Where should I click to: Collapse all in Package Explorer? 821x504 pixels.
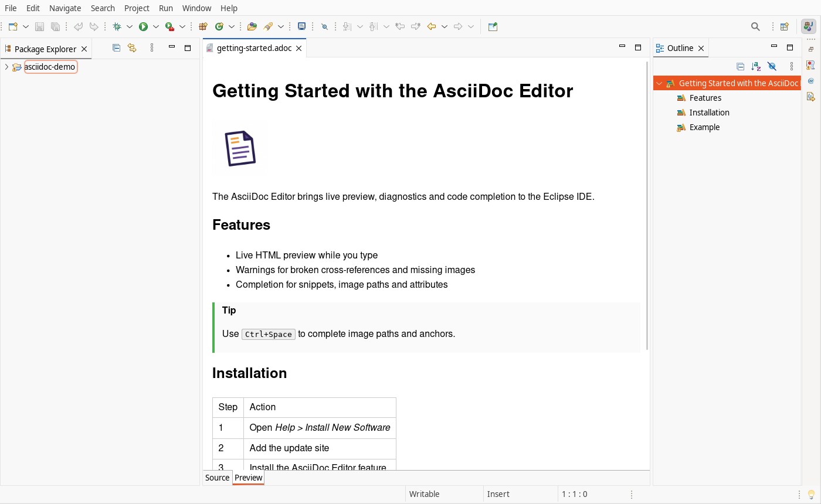point(116,48)
